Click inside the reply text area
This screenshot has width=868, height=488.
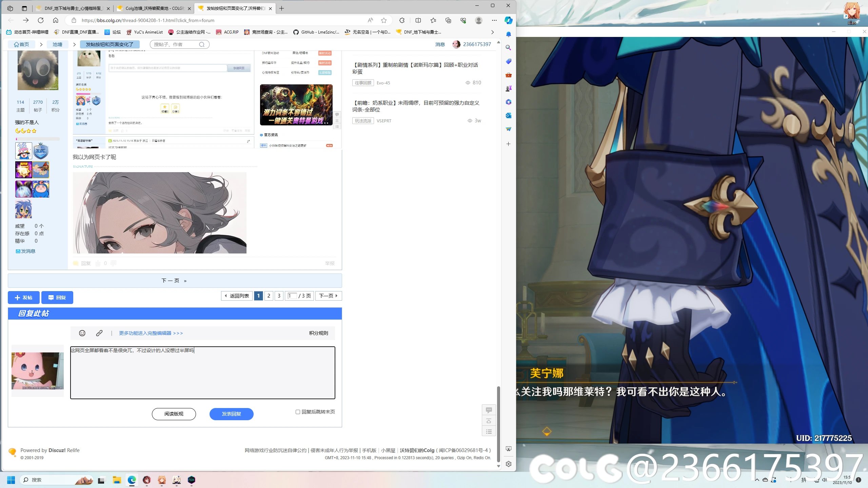pos(202,372)
